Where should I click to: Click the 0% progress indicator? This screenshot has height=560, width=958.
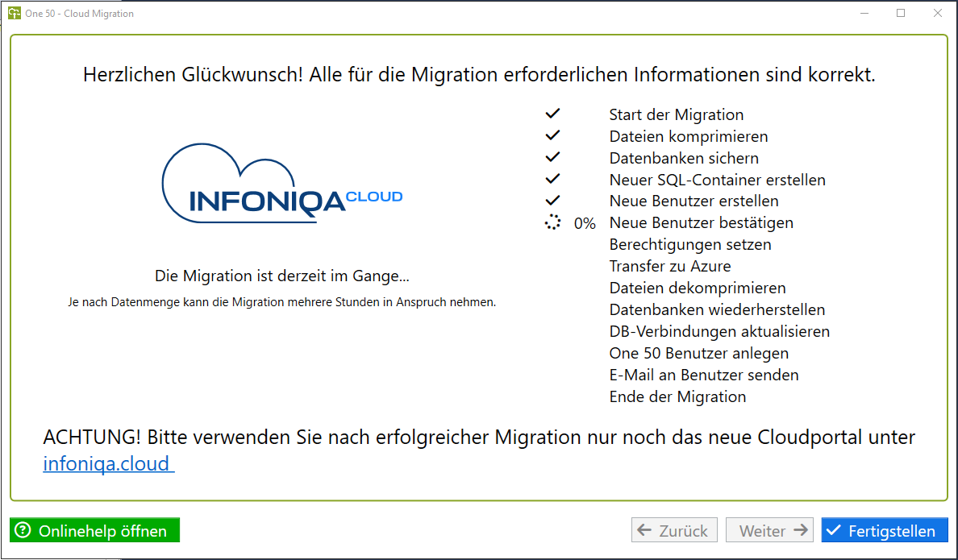point(585,223)
